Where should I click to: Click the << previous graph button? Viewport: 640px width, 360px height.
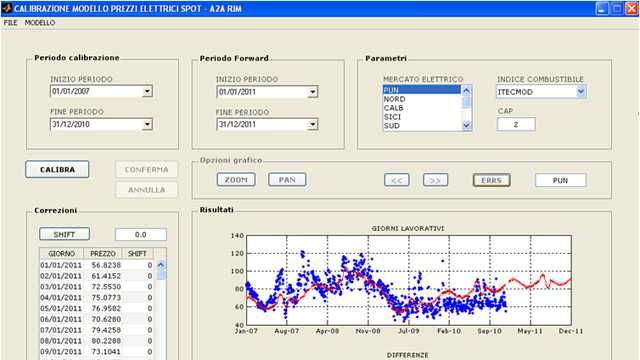(396, 180)
